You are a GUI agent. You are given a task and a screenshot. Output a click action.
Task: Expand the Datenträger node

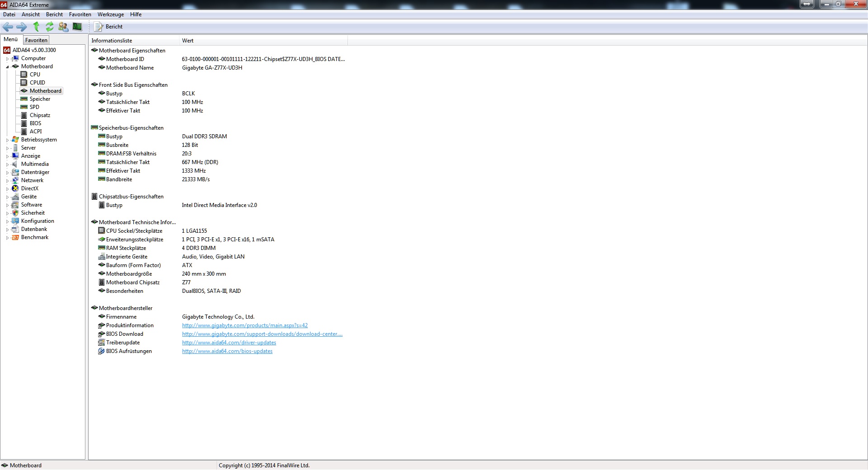pos(7,173)
